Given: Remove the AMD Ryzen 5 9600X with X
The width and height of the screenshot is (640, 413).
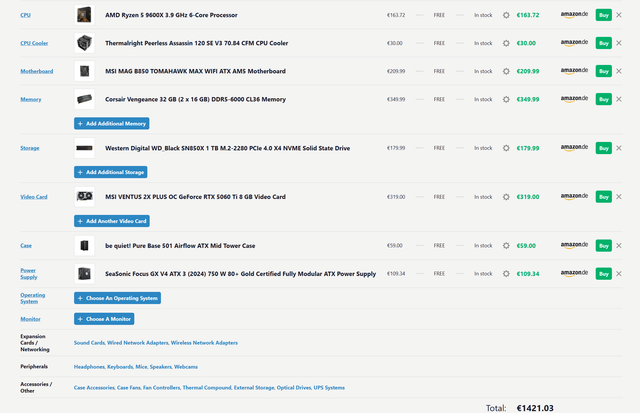Looking at the screenshot, I should [619, 15].
